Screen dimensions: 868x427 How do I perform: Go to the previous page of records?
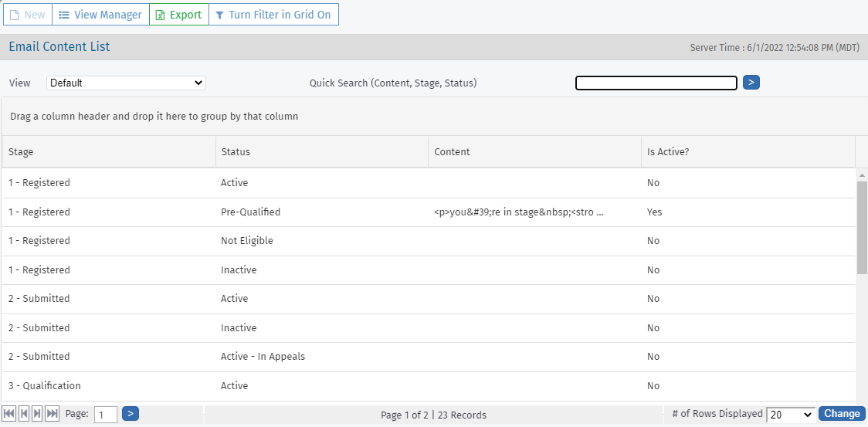point(23,414)
